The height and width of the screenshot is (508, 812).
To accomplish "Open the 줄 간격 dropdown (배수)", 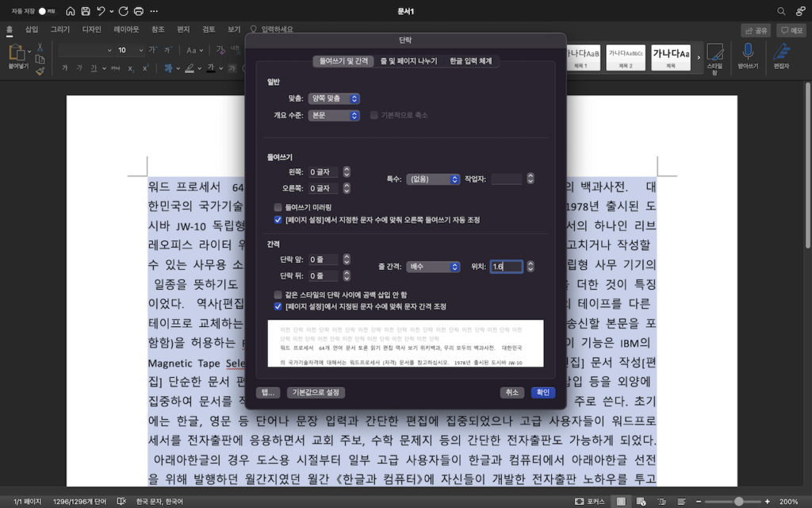I will [433, 267].
